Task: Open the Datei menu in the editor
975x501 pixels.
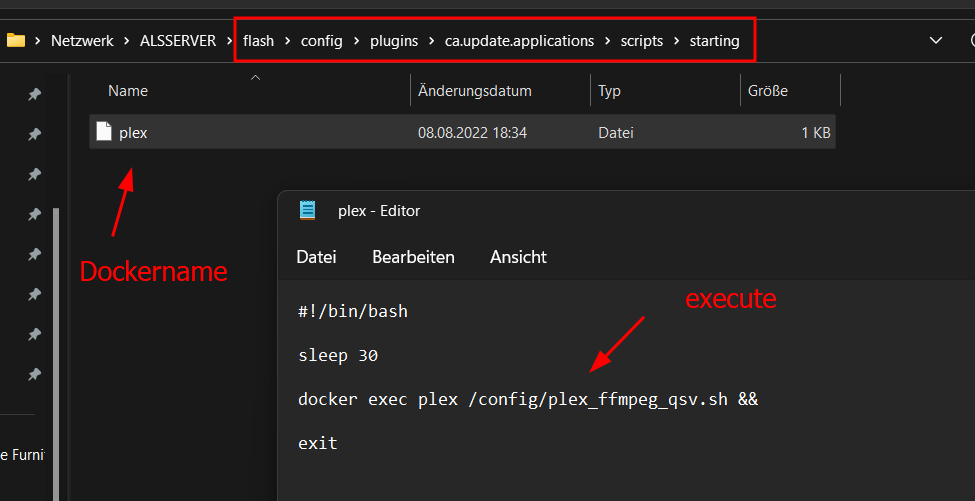Action: (317, 257)
